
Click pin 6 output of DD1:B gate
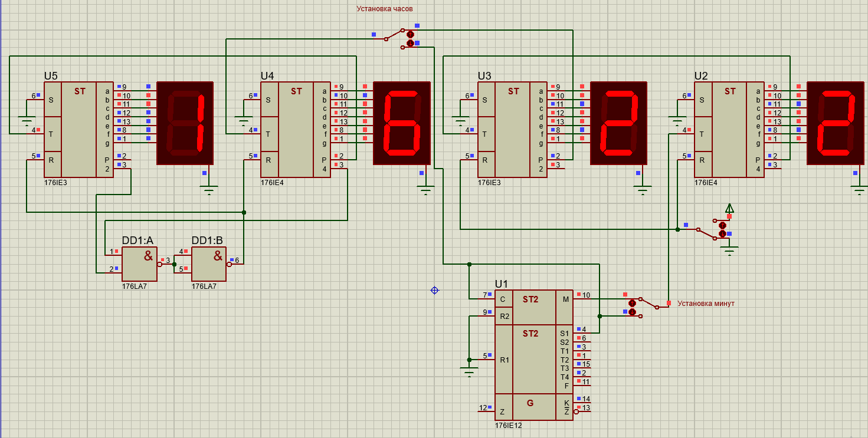click(x=235, y=264)
